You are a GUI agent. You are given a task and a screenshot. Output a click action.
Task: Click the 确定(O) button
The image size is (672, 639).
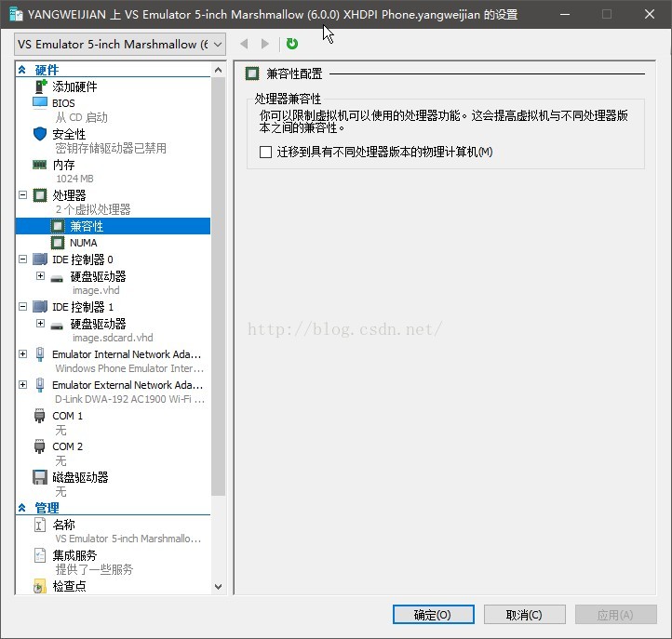[434, 615]
